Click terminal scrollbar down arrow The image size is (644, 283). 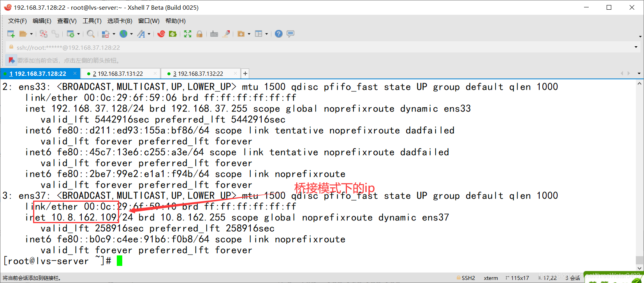pos(639,268)
